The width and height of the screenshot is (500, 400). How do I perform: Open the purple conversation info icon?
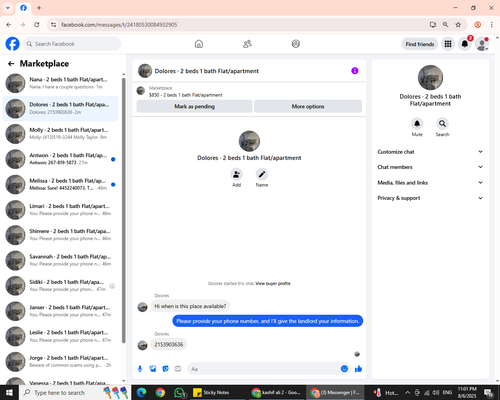(x=355, y=71)
